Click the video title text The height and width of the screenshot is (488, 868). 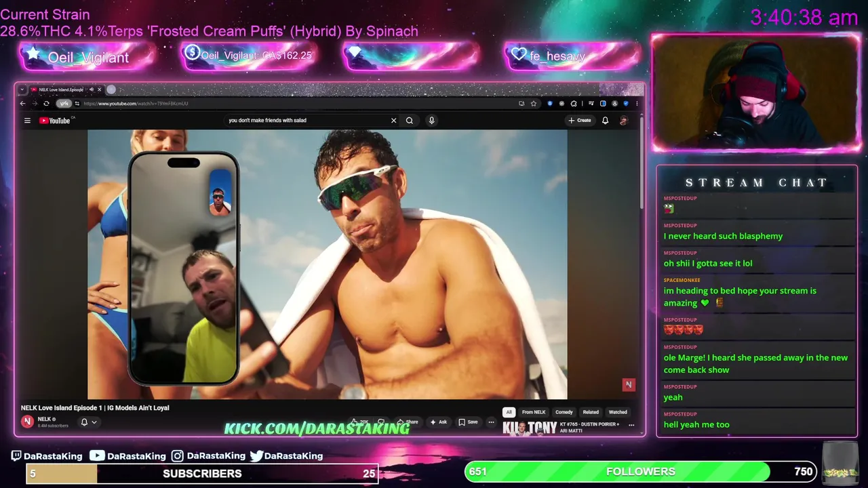(95, 408)
